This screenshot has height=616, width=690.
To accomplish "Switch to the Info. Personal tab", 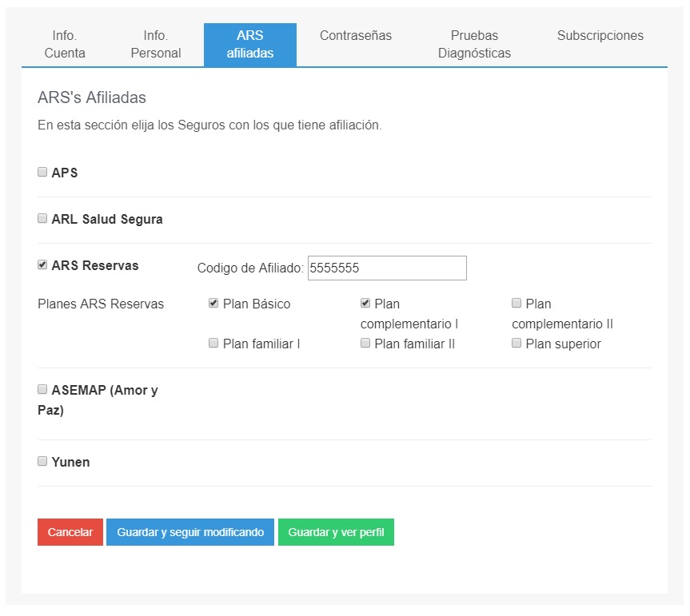I will [x=156, y=45].
